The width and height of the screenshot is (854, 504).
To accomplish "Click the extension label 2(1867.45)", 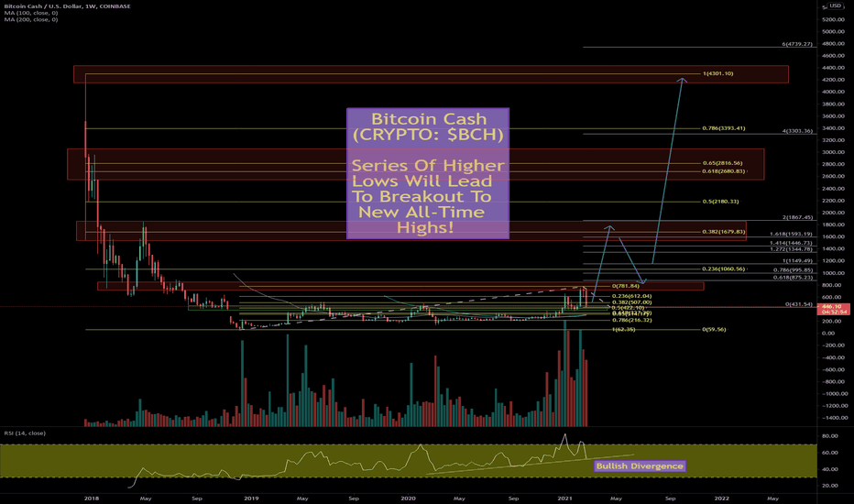I will point(797,217).
